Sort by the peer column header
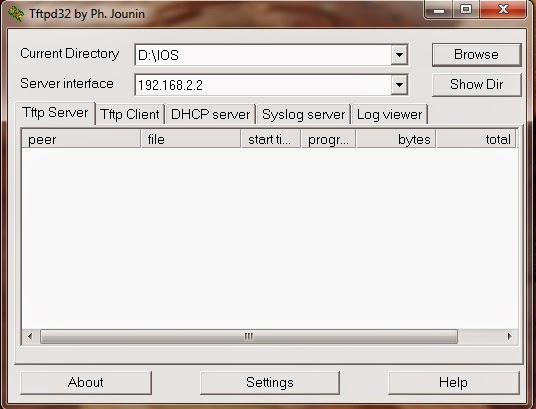The width and height of the screenshot is (536, 409). [x=81, y=139]
